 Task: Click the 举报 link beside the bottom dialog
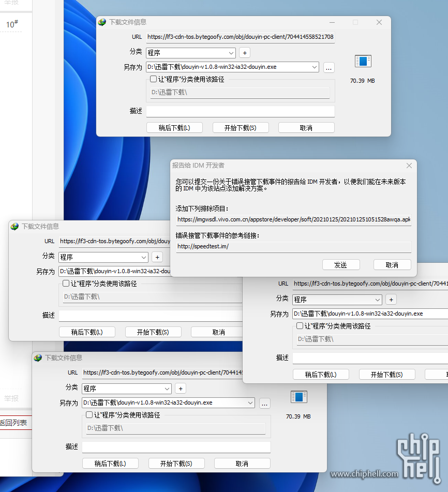click(x=11, y=398)
